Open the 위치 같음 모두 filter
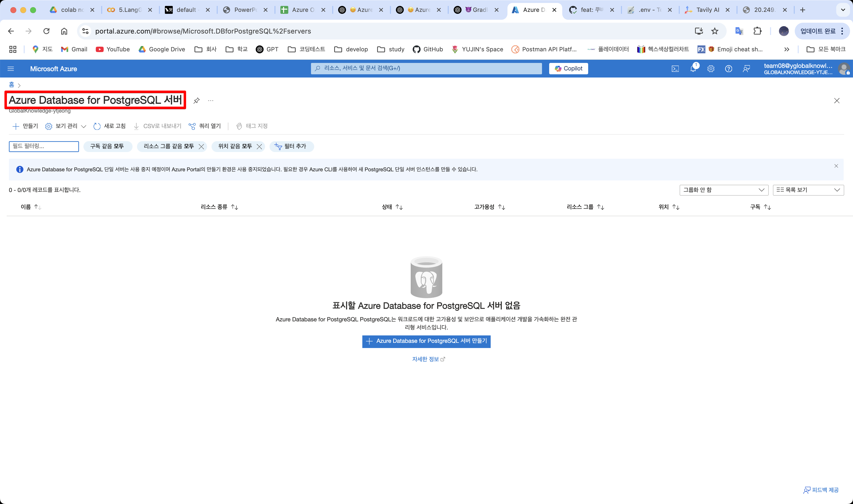Image resolution: width=853 pixels, height=504 pixels. coord(235,146)
